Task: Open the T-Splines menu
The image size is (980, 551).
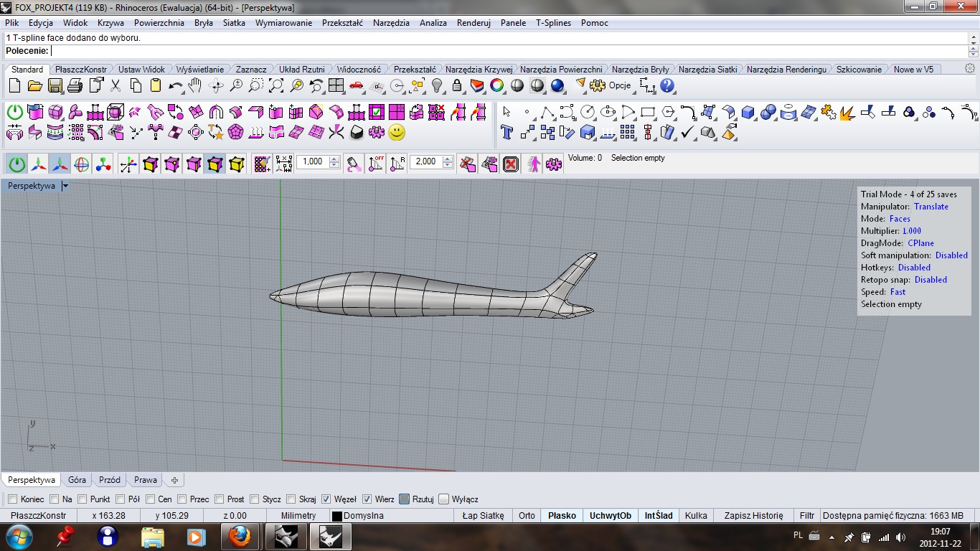Action: click(x=553, y=23)
